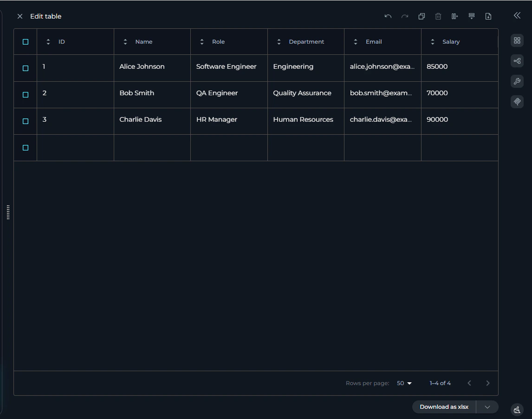Screen dimensions: 532x419
Task: Select the checkbox beside Charlie Davis
Action: coord(26,121)
